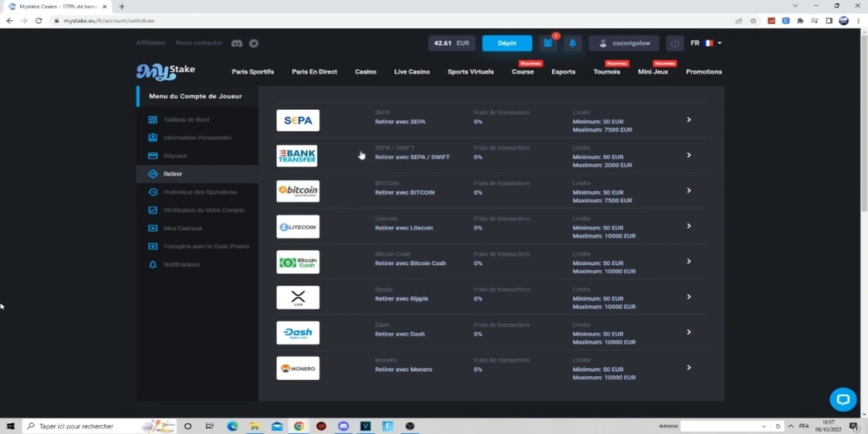The height and width of the screenshot is (434, 868).
Task: Expand the SEPA / SWIFT withdrawal arrow
Action: 688,155
